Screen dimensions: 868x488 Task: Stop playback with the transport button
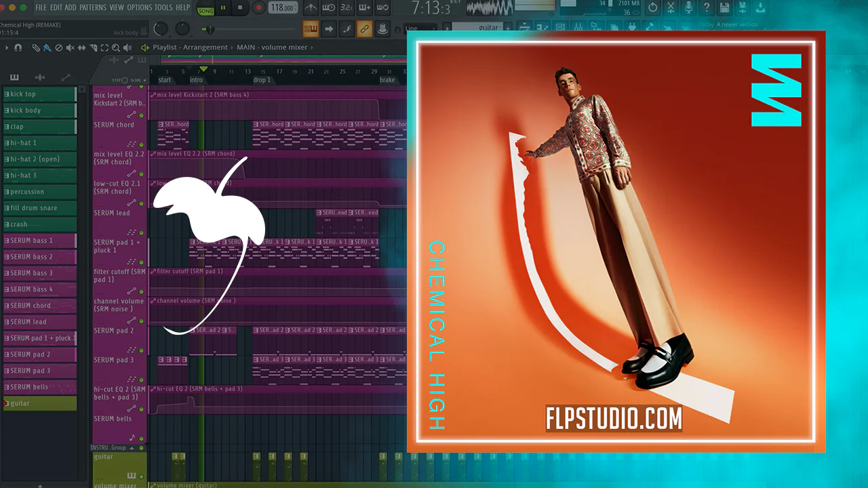(241, 8)
